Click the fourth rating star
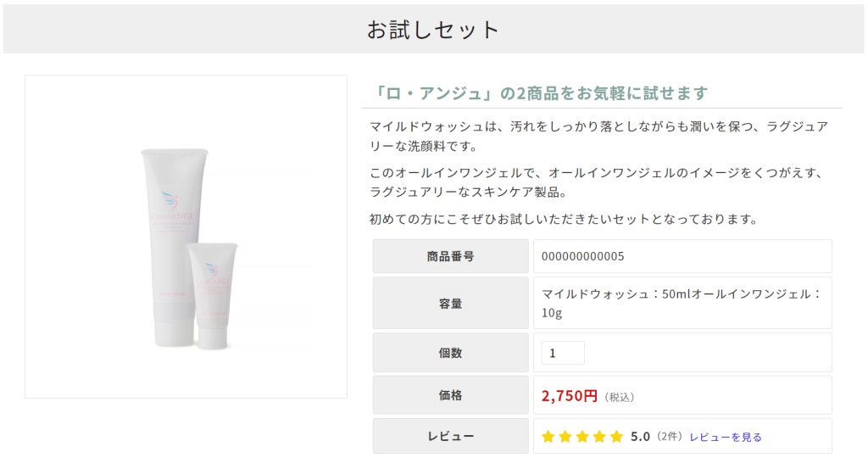The width and height of the screenshot is (868, 458). pyautogui.click(x=599, y=437)
